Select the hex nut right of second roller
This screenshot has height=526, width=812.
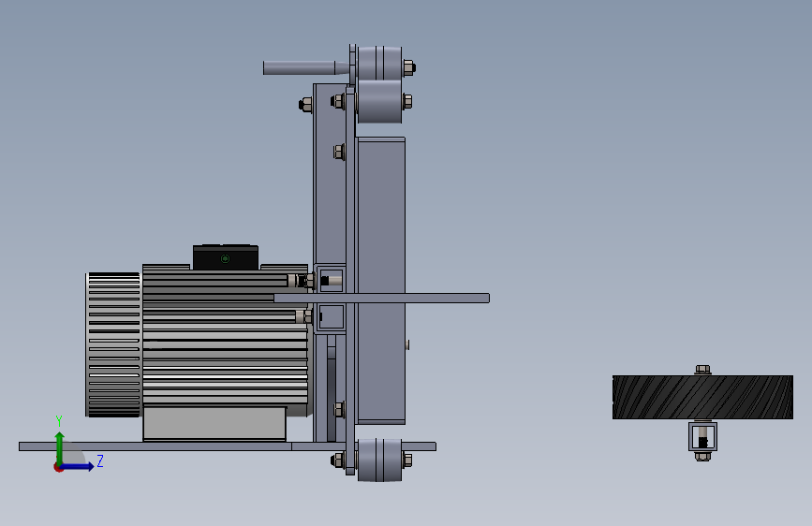pos(407,101)
